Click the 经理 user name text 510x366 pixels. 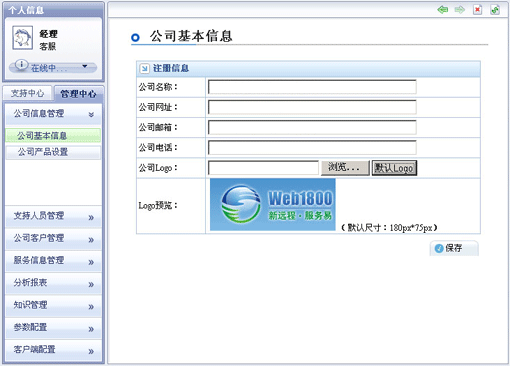coord(48,34)
